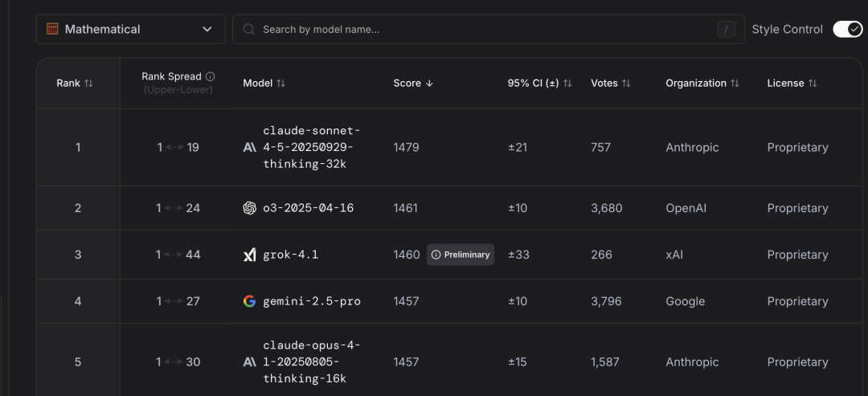Screen dimensions: 868x396
Task: Click the o3-2025-04-16 model name
Action: click(308, 208)
